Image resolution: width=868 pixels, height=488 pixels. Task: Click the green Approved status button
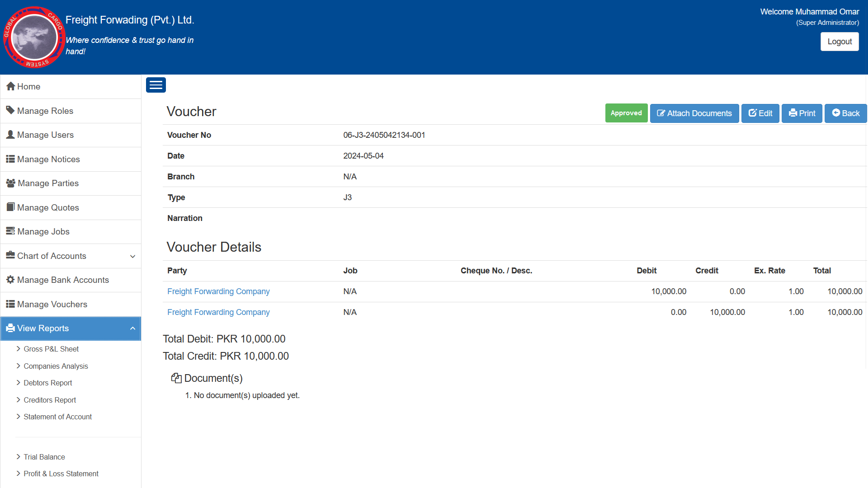[626, 113]
